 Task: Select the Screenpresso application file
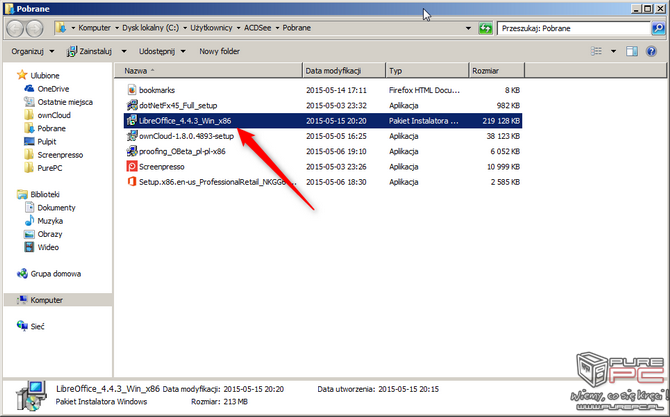(162, 166)
